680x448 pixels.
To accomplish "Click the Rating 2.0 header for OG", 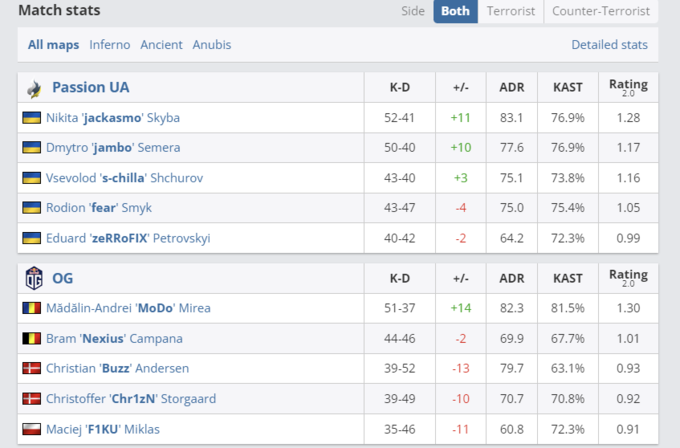I will pos(628,278).
